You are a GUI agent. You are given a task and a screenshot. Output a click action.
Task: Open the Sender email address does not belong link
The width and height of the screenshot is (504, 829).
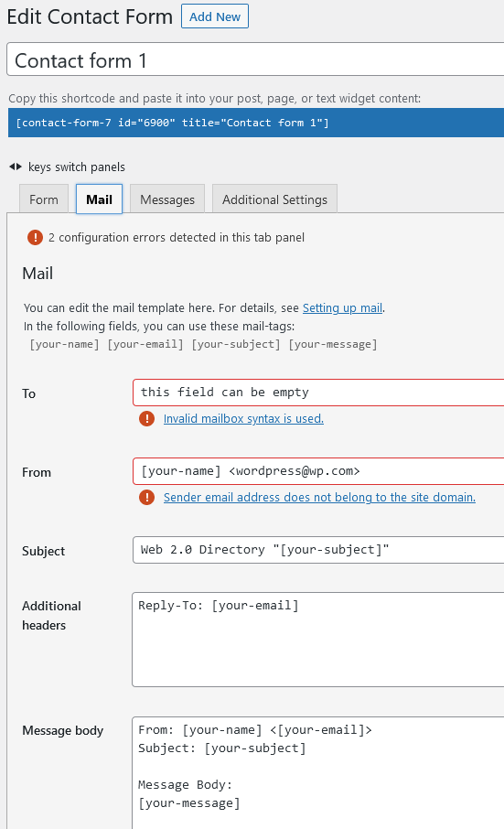coord(319,498)
